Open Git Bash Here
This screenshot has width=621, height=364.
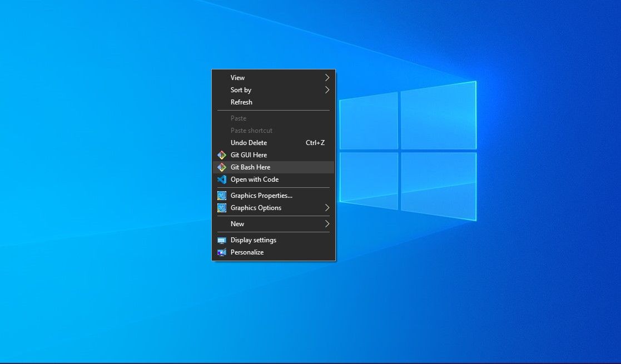click(250, 167)
